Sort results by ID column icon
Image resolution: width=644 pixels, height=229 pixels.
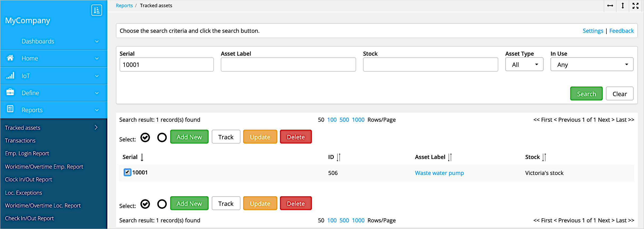click(x=338, y=157)
